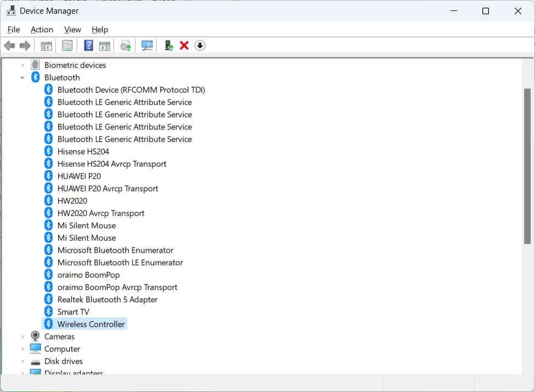Open Properties for Wireless Controller
The height and width of the screenshot is (392, 535).
(x=67, y=45)
